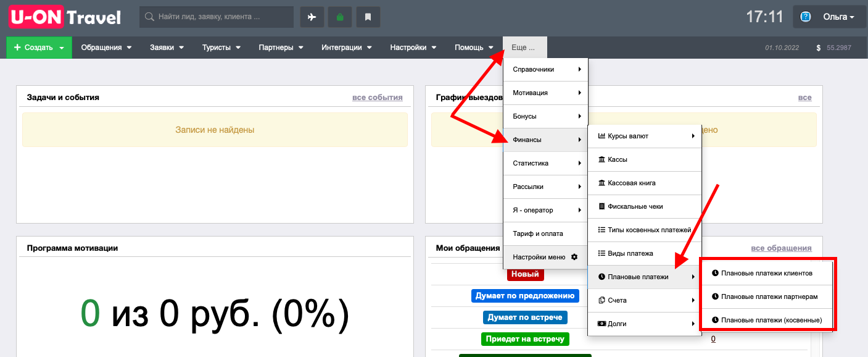Image resolution: width=868 pixels, height=357 pixels.
Task: Open the Настройки menu
Action: point(413,48)
